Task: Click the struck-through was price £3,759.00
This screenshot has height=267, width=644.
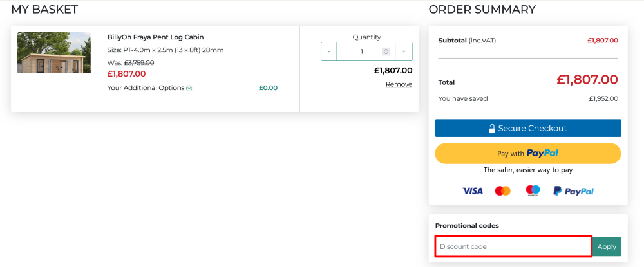Action: (x=139, y=63)
